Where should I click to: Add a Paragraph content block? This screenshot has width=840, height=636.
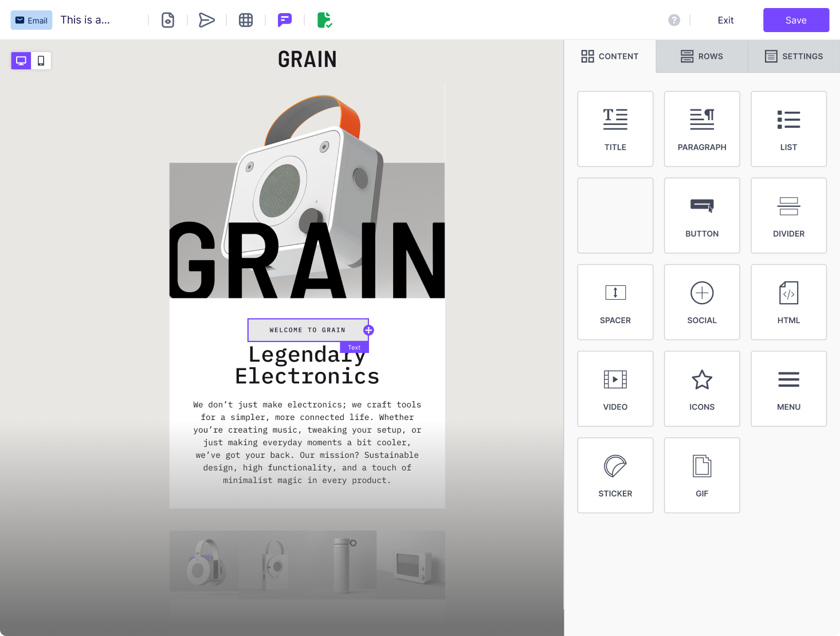(701, 128)
